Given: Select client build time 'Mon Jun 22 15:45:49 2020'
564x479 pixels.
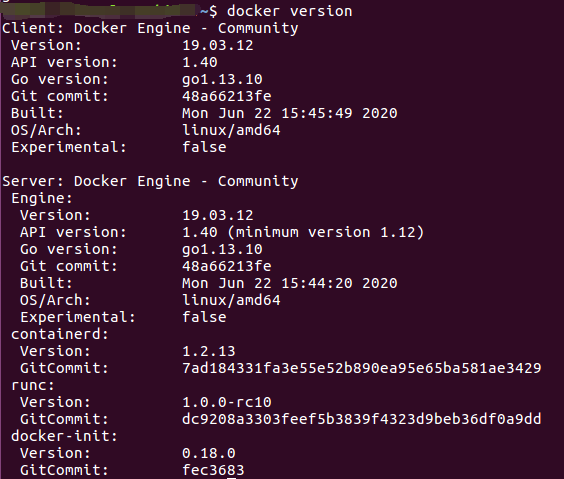Looking at the screenshot, I should pyautogui.click(x=290, y=113).
